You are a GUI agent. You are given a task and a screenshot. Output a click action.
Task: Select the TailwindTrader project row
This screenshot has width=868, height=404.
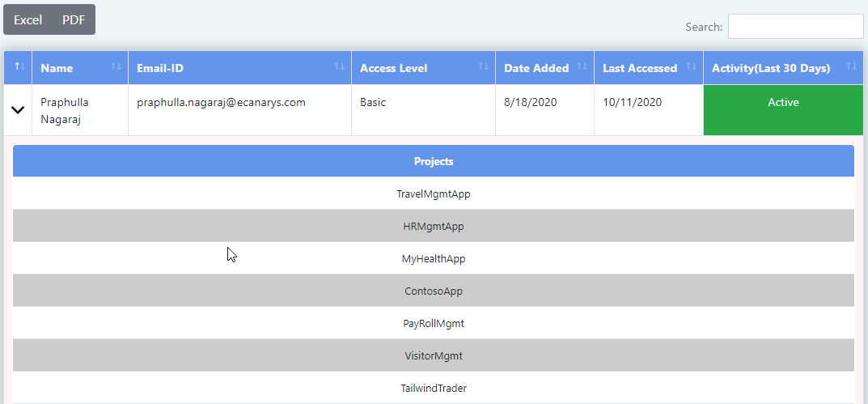434,388
